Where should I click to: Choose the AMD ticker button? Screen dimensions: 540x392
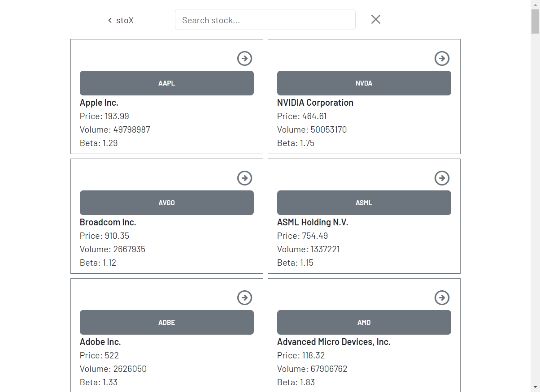coord(364,322)
